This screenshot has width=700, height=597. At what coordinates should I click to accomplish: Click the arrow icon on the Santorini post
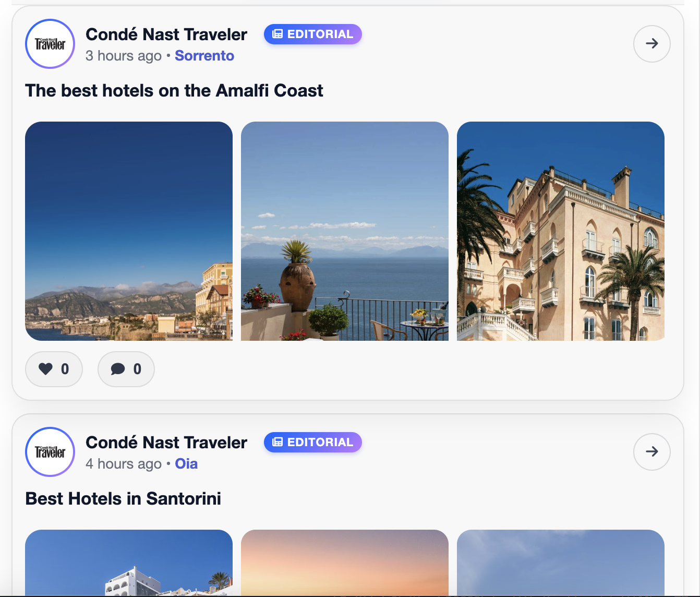[x=651, y=452]
